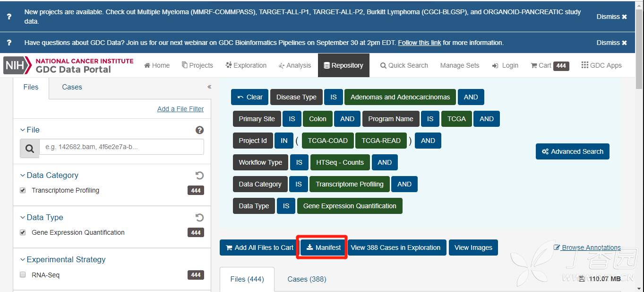This screenshot has height=292, width=644.
Task: Collapse the facet sidebar panel
Action: (x=209, y=87)
